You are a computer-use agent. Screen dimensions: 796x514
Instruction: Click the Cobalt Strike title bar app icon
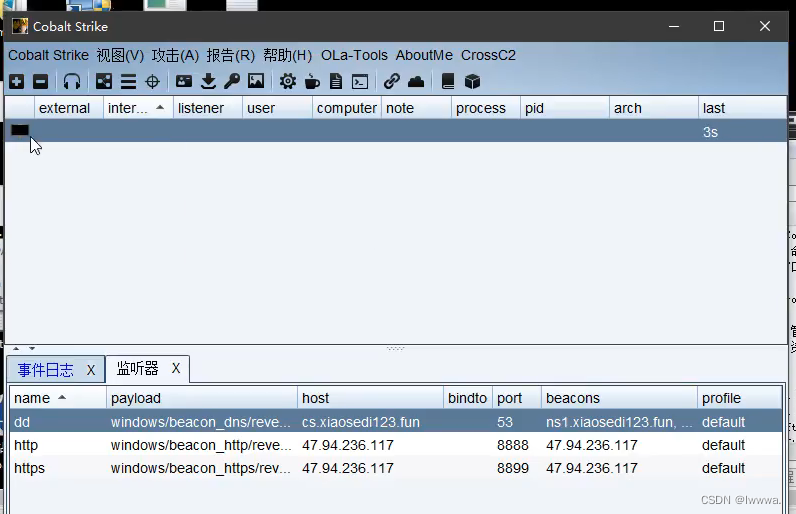pos(20,26)
